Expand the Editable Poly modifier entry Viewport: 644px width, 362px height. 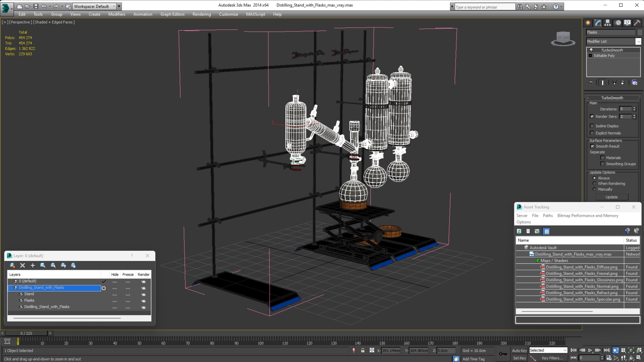coord(591,55)
